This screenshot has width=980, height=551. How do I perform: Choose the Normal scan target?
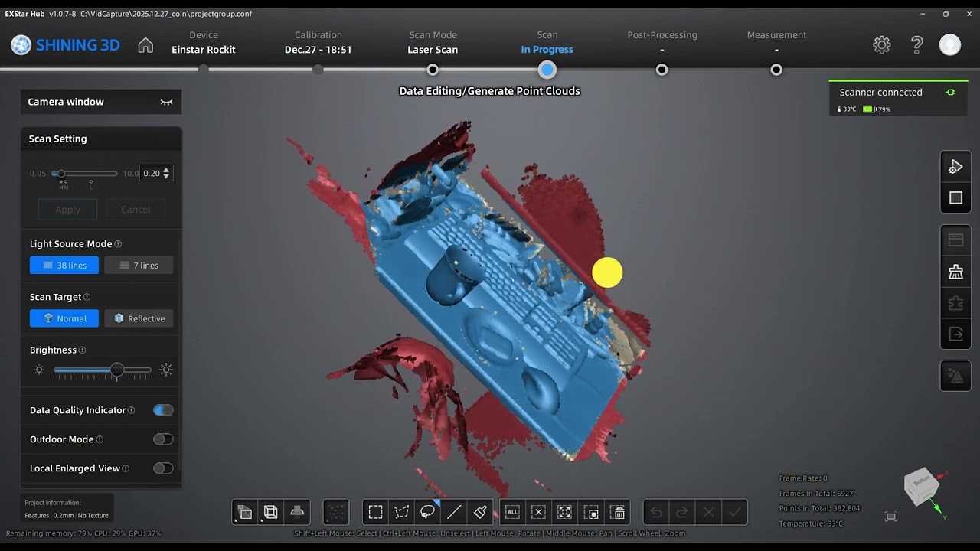tap(64, 318)
